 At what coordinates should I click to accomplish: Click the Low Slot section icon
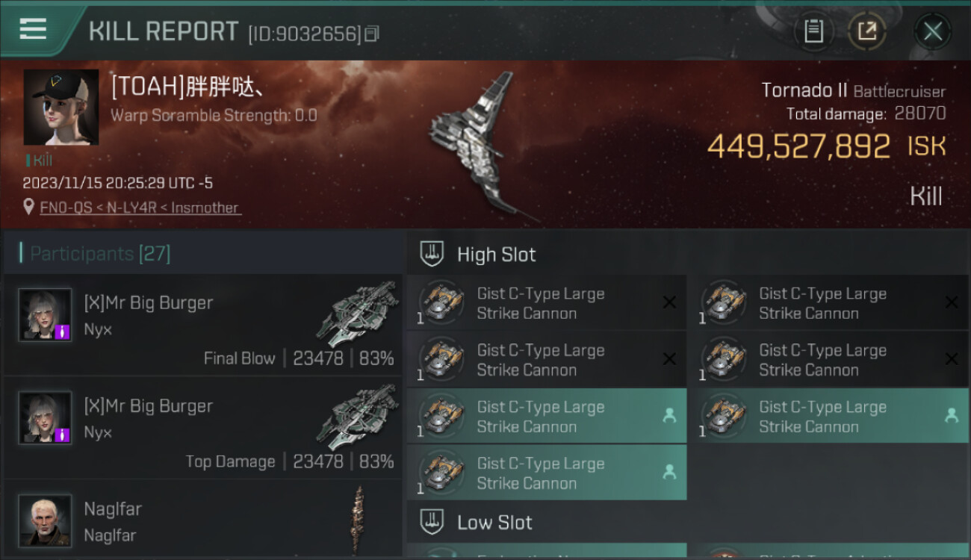[432, 521]
